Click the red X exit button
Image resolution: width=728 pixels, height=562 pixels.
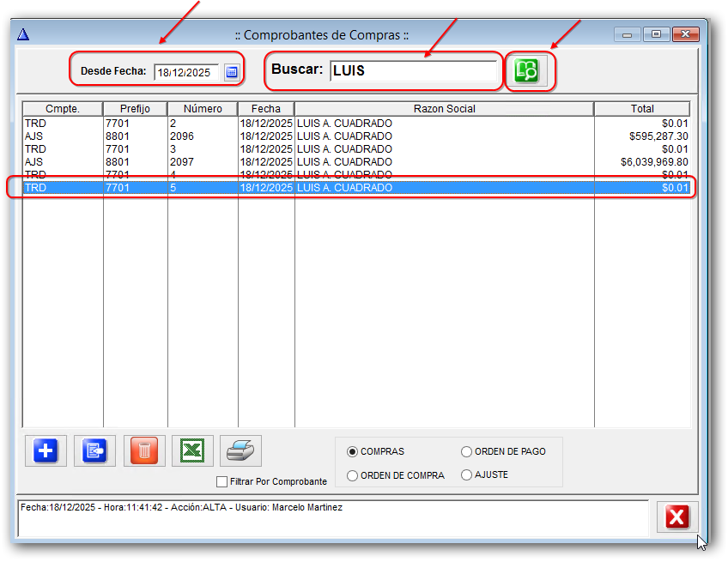676,517
